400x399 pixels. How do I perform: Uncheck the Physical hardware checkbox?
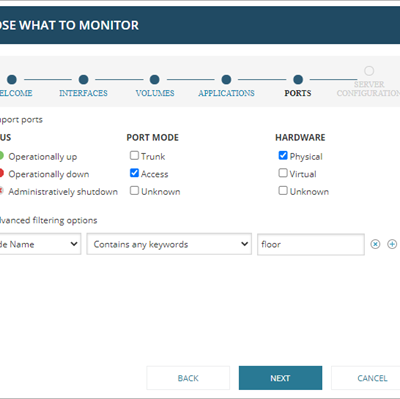(x=283, y=155)
